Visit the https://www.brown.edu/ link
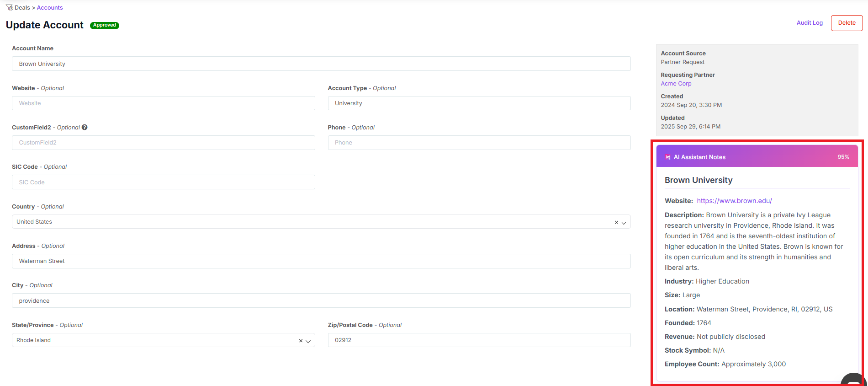Viewport: 868px width, 386px height. 734,201
